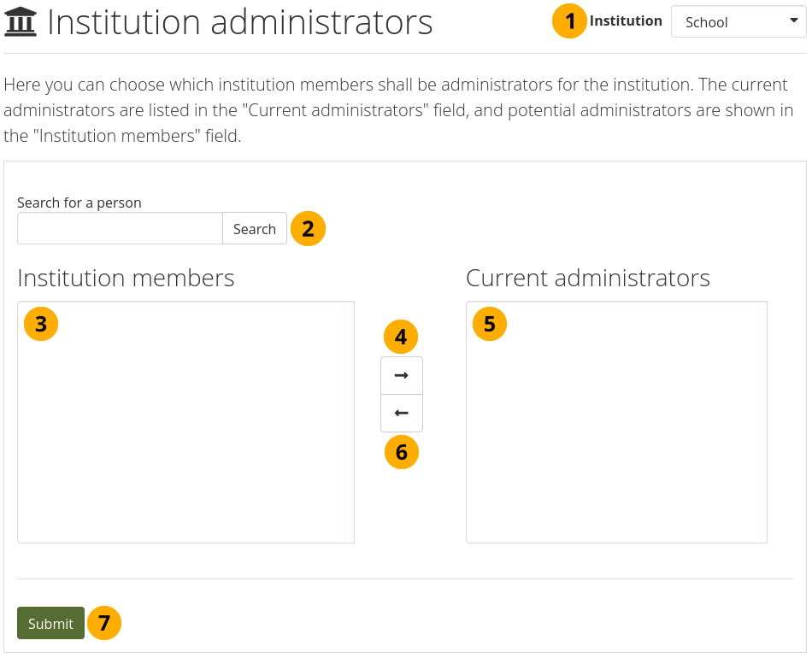
Task: Click the bold Institution label
Action: 626,21
